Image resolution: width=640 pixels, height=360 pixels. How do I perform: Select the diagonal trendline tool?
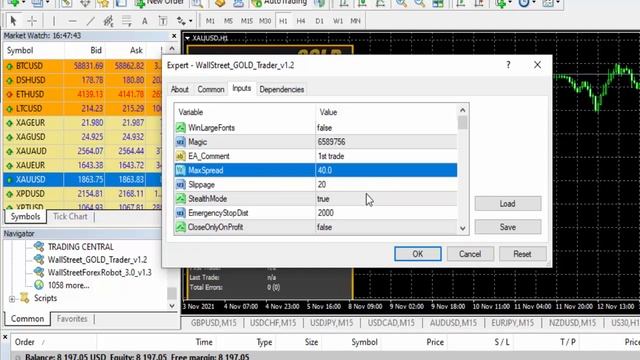tap(90, 21)
